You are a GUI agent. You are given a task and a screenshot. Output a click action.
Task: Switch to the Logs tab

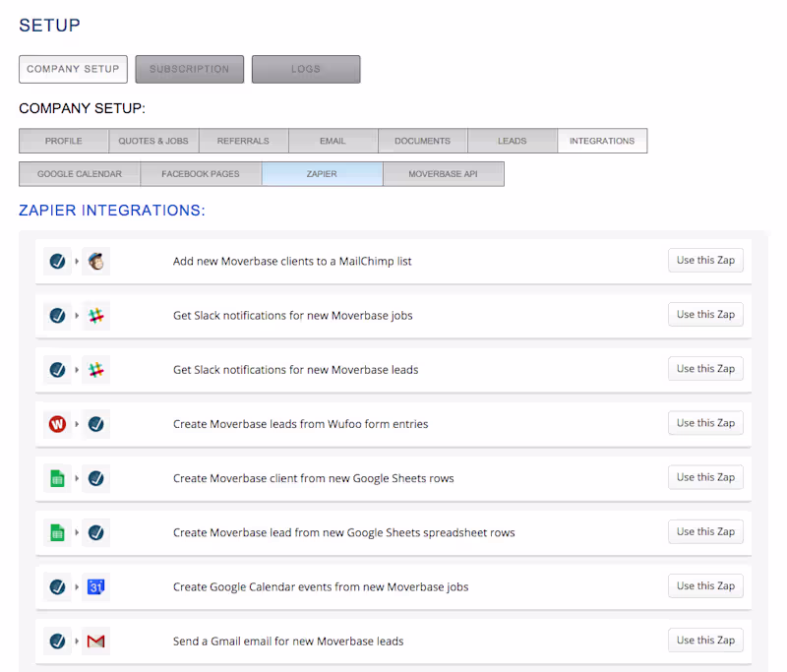[x=306, y=69]
